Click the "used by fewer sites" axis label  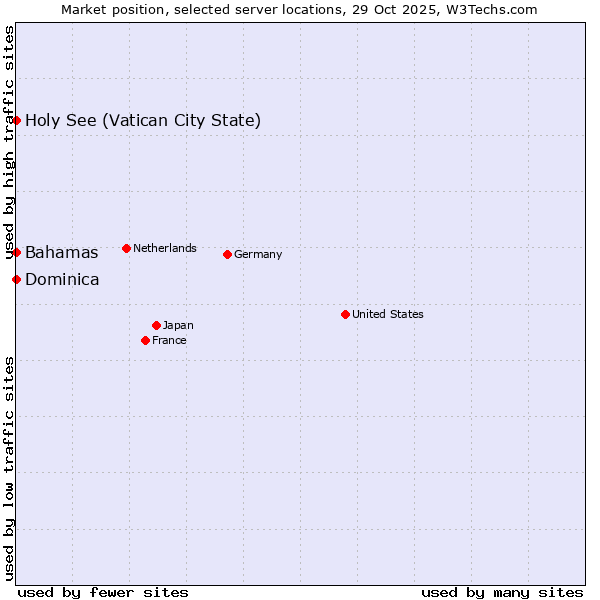click(x=103, y=592)
